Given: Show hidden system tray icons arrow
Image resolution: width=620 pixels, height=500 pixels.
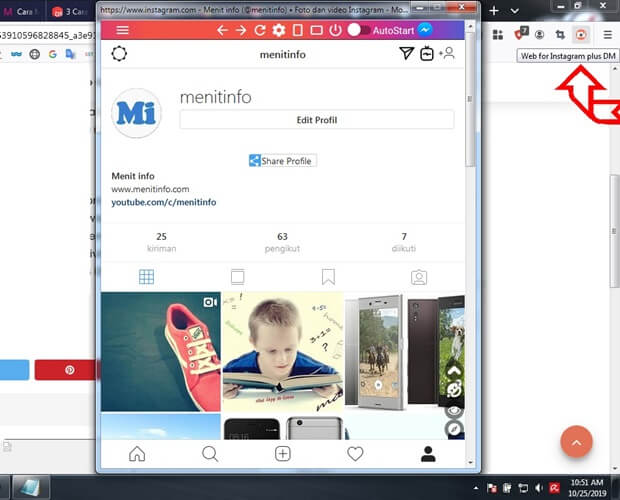Looking at the screenshot, I should tap(476, 488).
